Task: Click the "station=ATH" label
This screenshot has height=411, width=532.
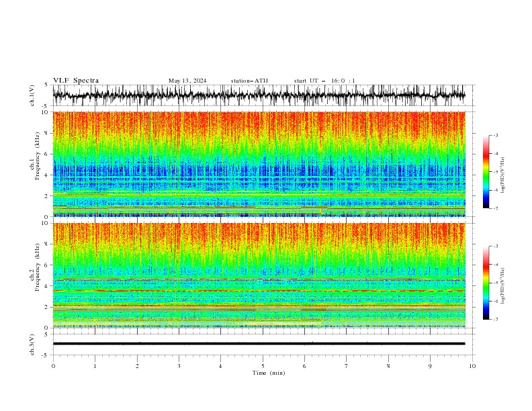Action: tap(249, 81)
